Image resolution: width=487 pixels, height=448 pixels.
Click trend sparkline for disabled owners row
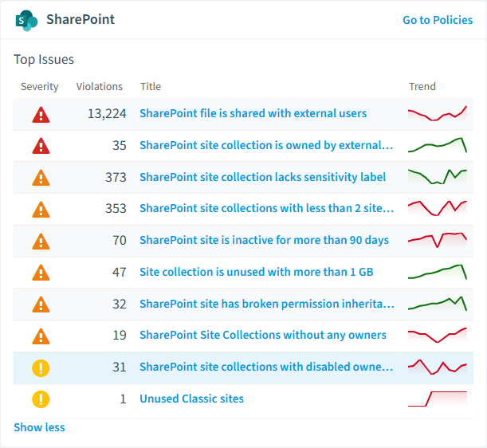[x=438, y=367]
